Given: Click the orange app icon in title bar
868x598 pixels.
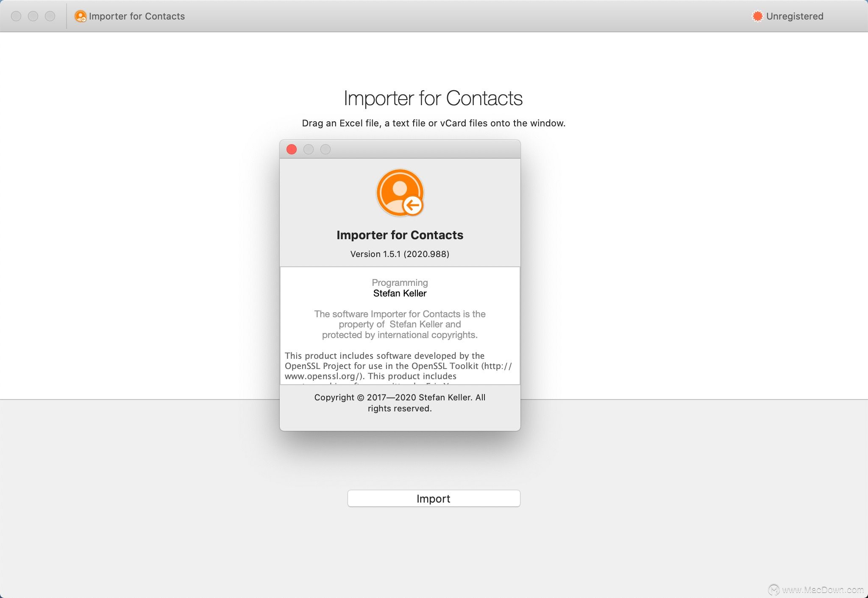Looking at the screenshot, I should click(x=80, y=16).
